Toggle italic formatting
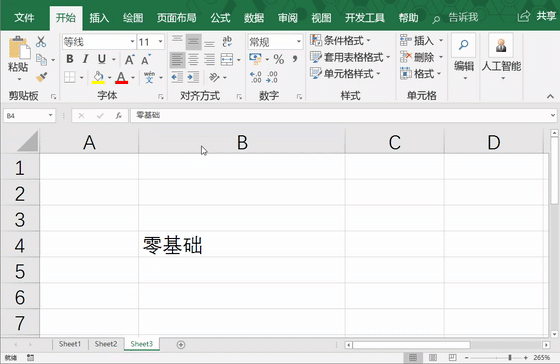 [85, 59]
